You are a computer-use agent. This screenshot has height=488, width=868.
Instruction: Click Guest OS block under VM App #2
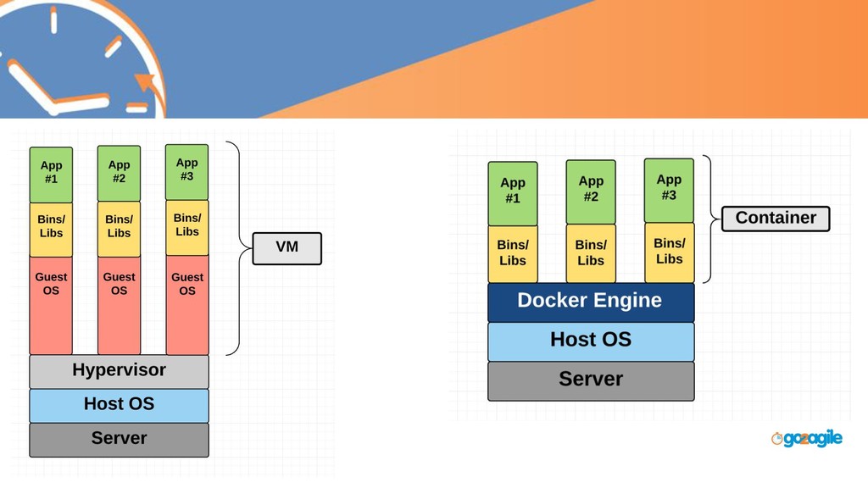pyautogui.click(x=119, y=305)
